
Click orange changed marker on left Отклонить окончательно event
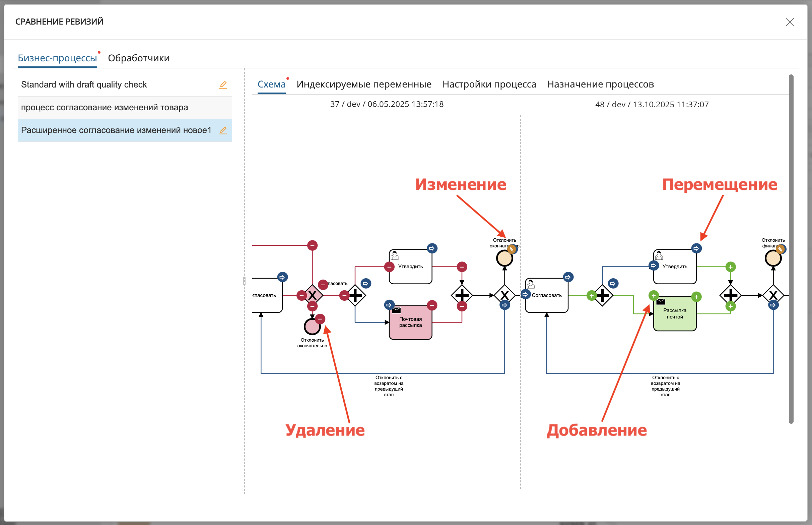[x=511, y=249]
